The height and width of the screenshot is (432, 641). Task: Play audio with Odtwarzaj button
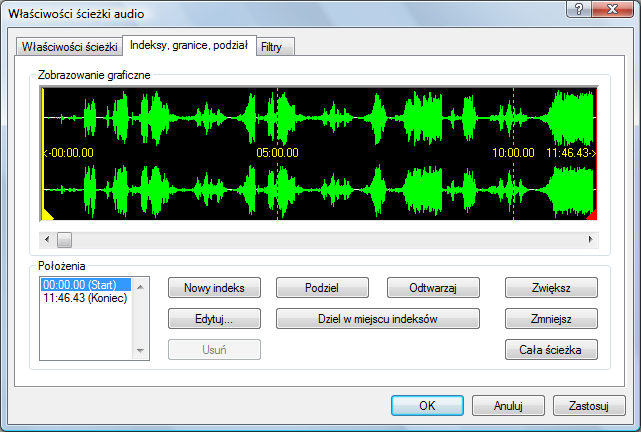coord(433,288)
